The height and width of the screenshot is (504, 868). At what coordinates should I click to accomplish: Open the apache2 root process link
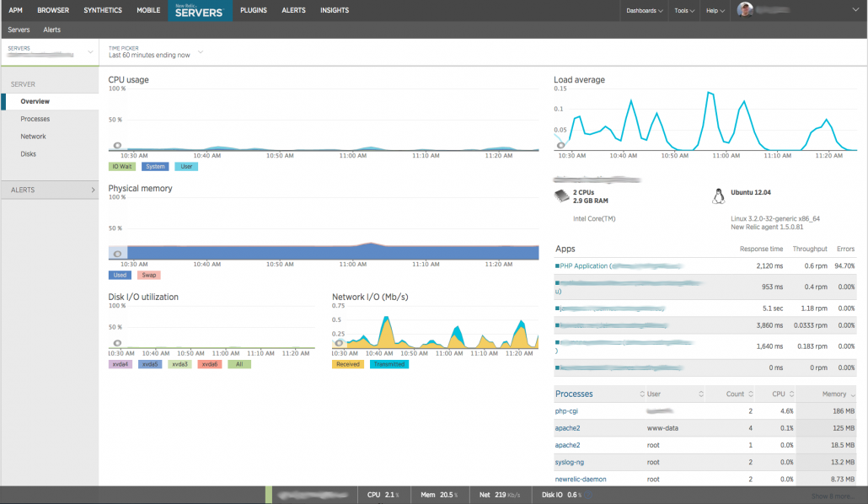[x=567, y=445]
